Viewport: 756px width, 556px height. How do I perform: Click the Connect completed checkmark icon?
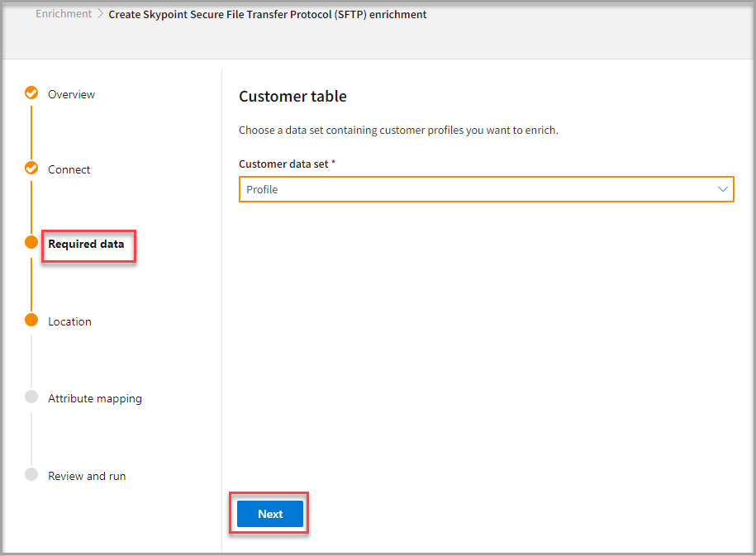click(x=31, y=168)
